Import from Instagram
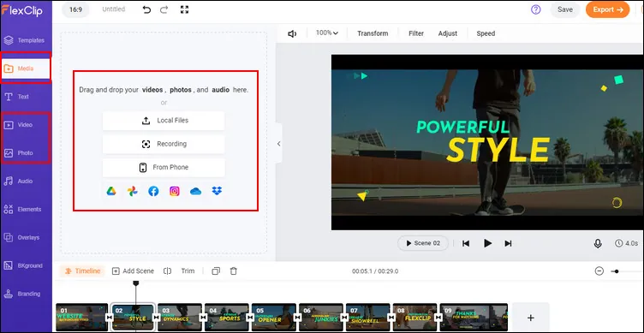The image size is (644, 333). (175, 191)
